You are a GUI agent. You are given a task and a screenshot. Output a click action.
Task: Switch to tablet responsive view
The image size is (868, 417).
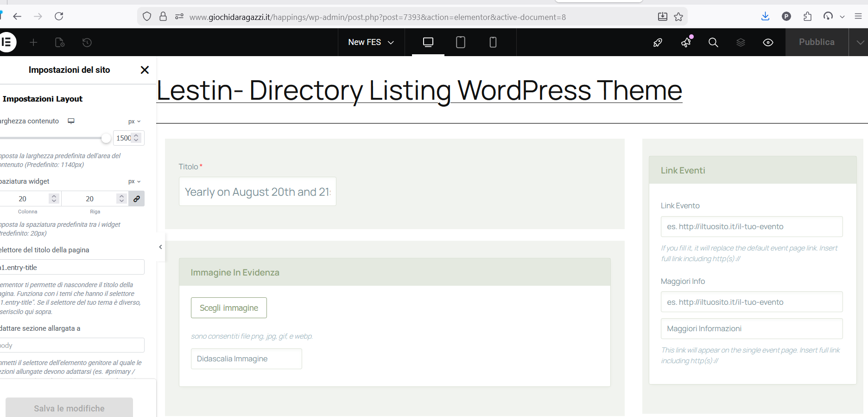460,42
